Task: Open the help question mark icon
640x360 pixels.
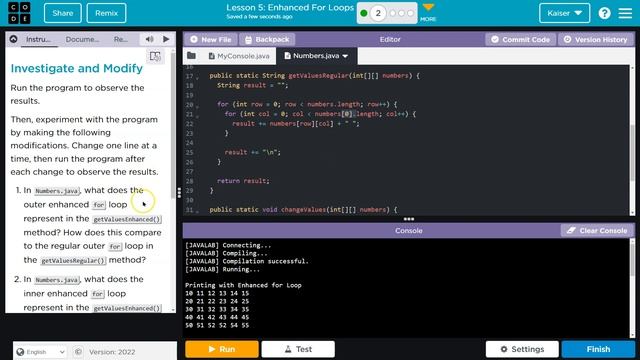Action: [x=604, y=13]
